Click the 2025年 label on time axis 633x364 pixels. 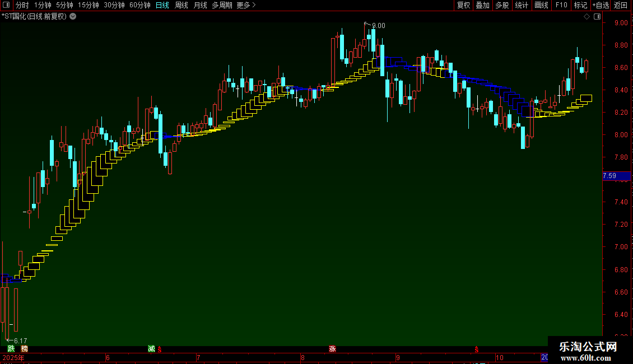pyautogui.click(x=13, y=357)
